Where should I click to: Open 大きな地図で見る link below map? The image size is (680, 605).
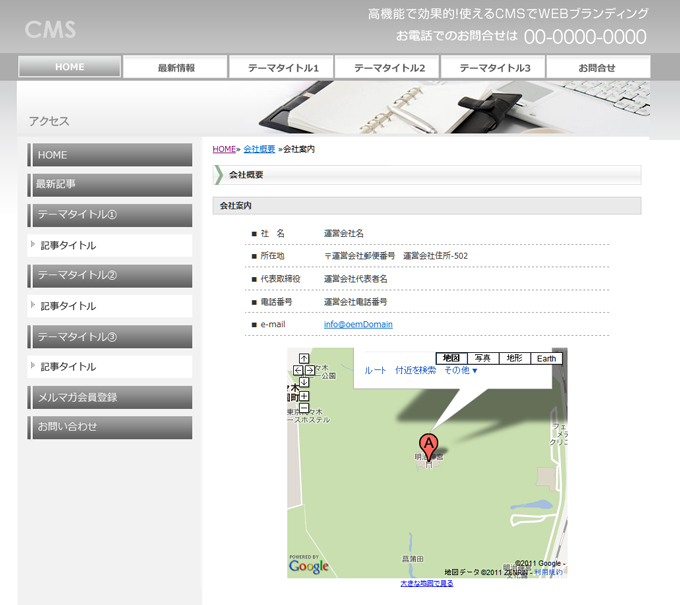pos(427,583)
